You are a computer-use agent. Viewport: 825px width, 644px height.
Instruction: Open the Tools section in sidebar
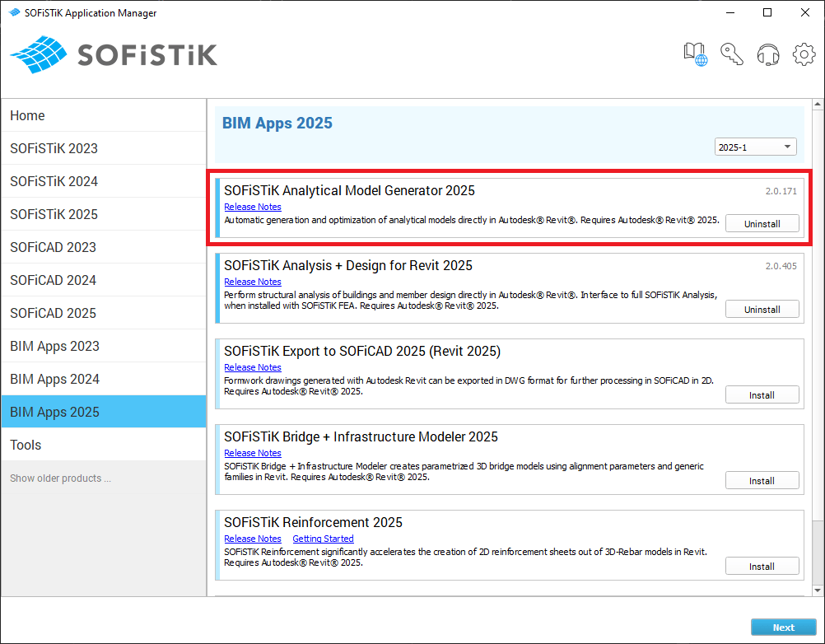pos(104,445)
